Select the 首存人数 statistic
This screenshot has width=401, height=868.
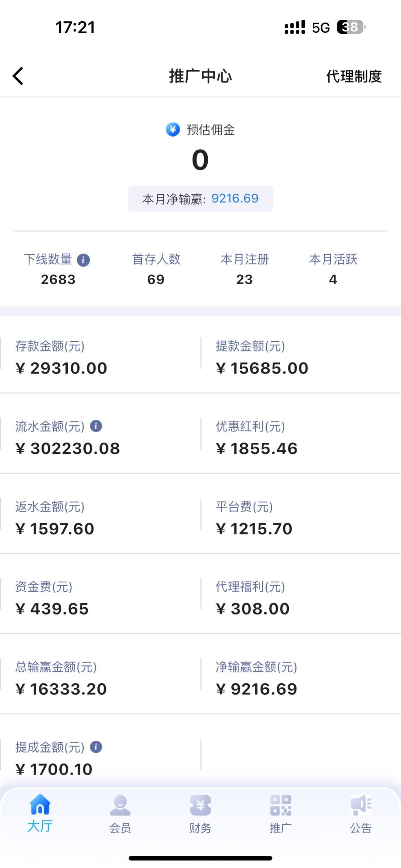click(x=156, y=269)
